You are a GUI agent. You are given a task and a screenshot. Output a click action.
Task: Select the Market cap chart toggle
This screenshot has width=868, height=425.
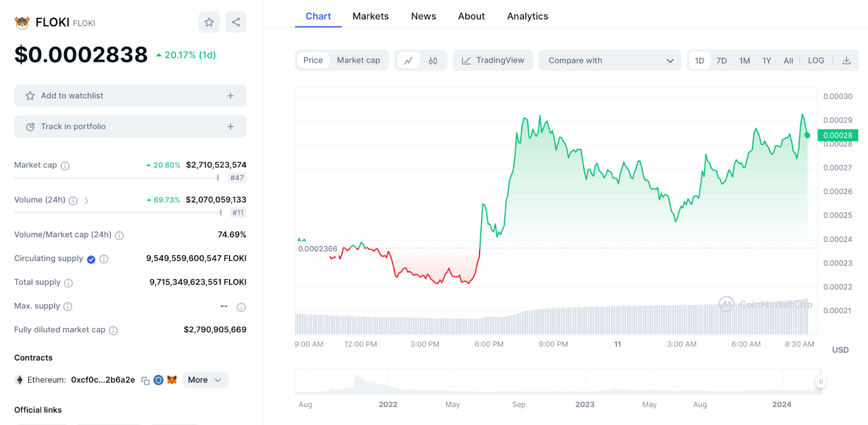(x=359, y=60)
